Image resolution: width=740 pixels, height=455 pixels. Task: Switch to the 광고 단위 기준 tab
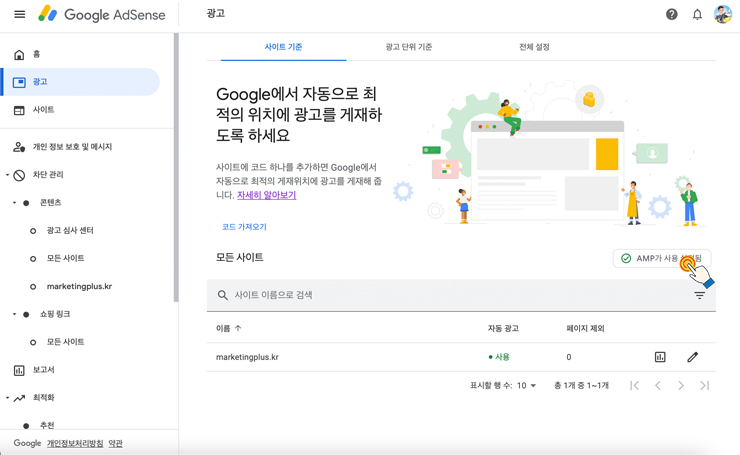click(x=409, y=47)
